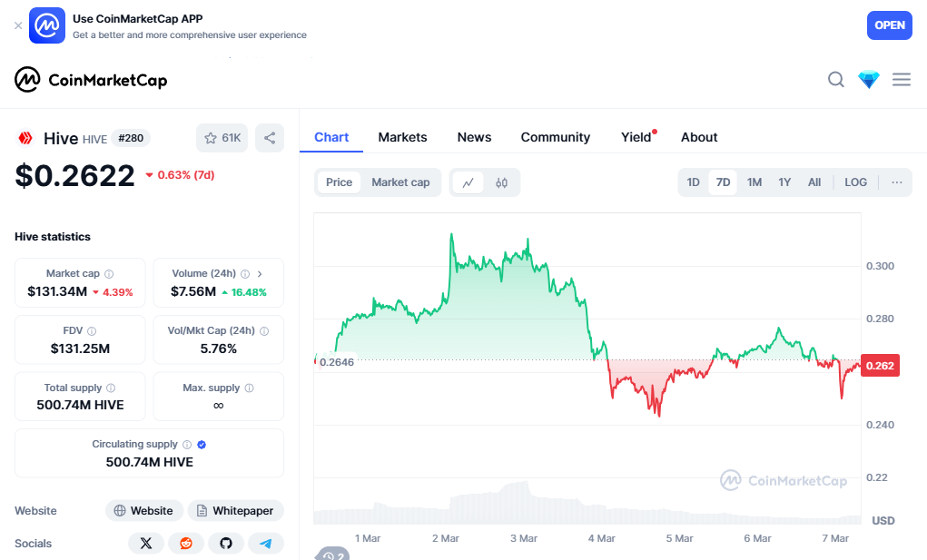Switch chart to candlestick view

[x=501, y=182]
